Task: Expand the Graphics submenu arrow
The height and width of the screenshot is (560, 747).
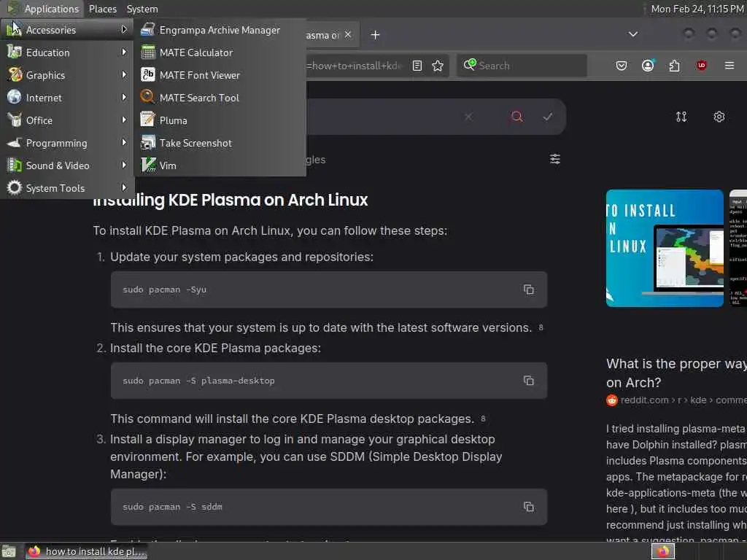Action: click(x=124, y=75)
